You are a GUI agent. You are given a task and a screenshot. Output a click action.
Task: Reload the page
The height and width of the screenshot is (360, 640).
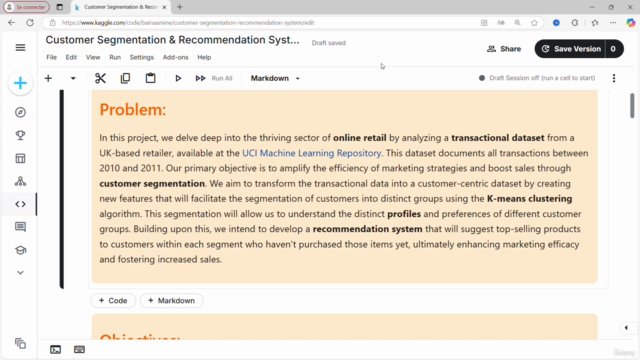pos(30,23)
